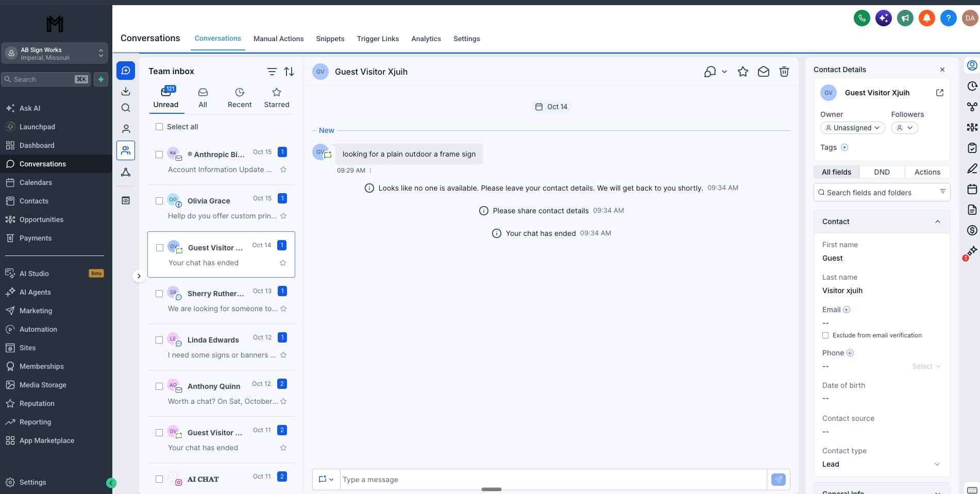Star the Olivia Grace conversation
This screenshot has width=980, height=494.
pos(283,216)
